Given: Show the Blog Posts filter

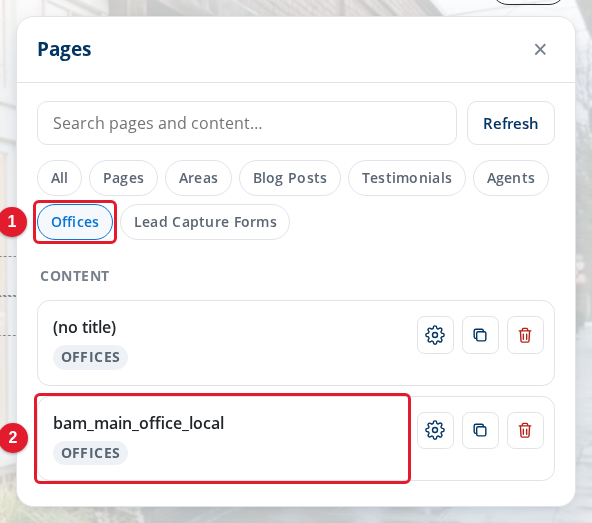Looking at the screenshot, I should point(290,178).
